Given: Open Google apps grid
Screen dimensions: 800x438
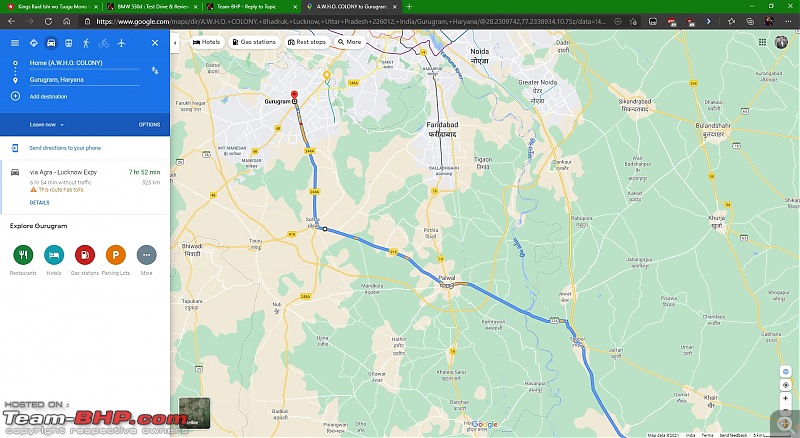Looking at the screenshot, I should tap(762, 42).
